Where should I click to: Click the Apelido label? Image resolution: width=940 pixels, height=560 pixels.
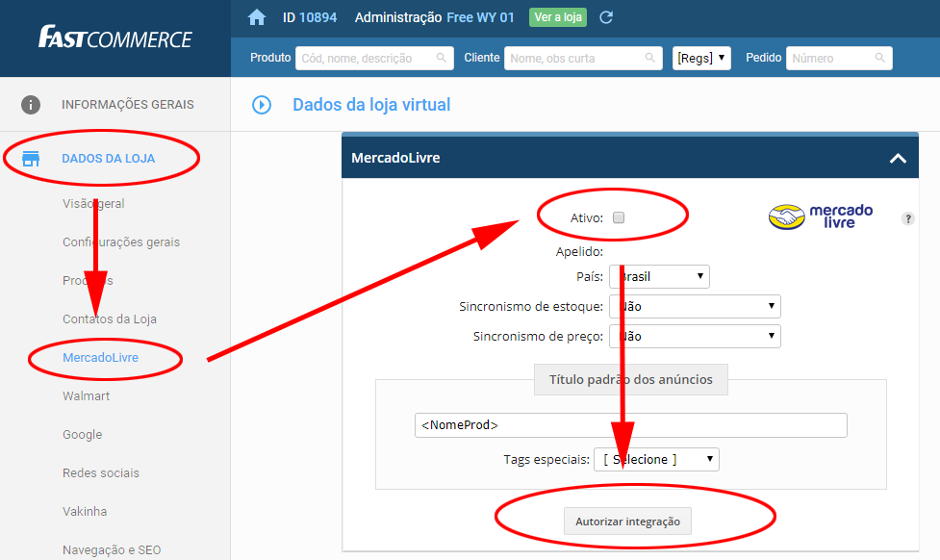click(579, 252)
